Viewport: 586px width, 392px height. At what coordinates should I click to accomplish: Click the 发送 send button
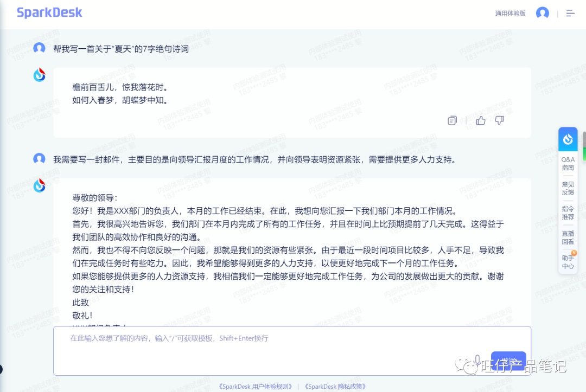pyautogui.click(x=508, y=360)
